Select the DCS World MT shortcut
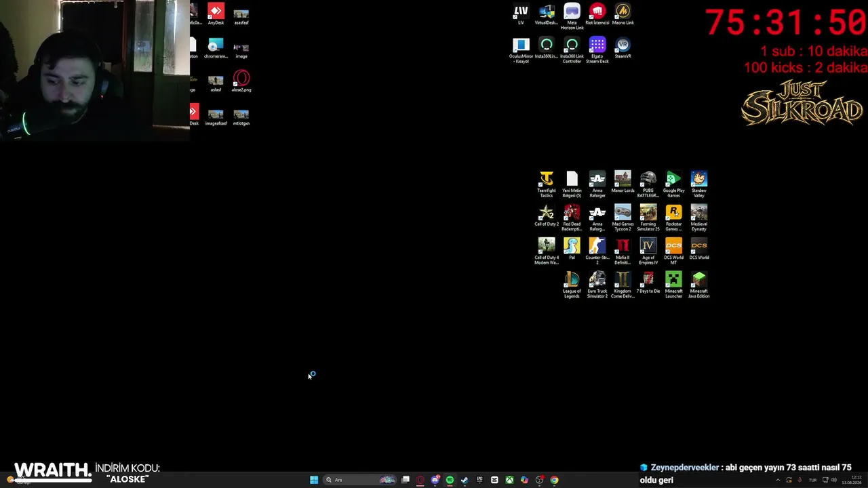The height and width of the screenshot is (488, 868). point(673,251)
